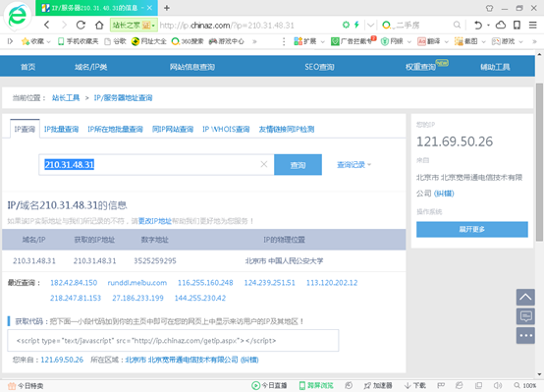Click the cloud sync icon
Image resolution: width=544 pixels, height=392 pixels.
click(x=500, y=25)
